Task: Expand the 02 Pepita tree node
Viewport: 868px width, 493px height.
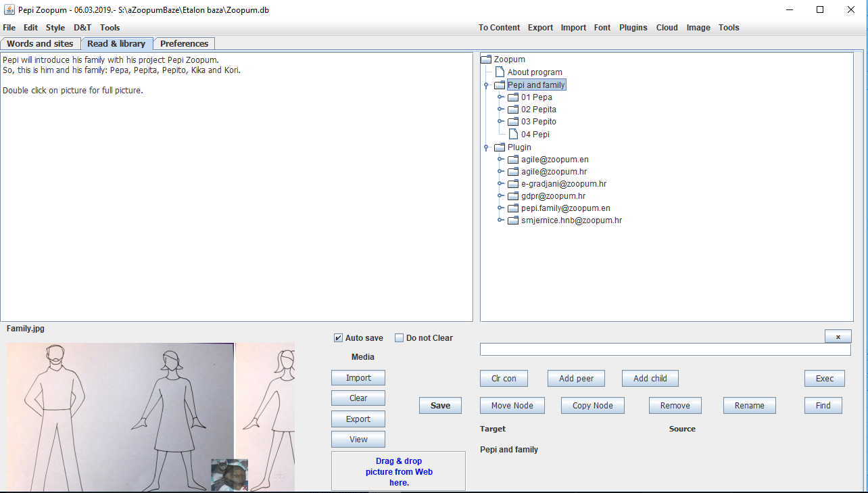Action: (500, 110)
